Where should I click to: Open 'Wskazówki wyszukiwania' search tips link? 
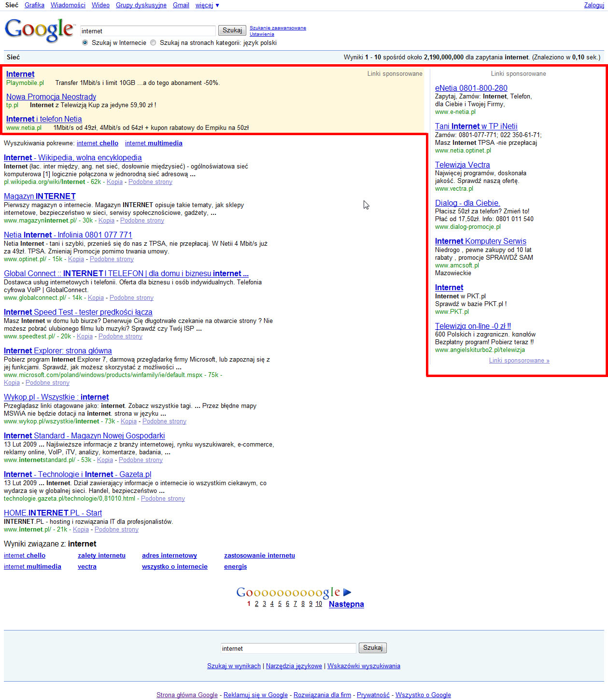pos(364,666)
